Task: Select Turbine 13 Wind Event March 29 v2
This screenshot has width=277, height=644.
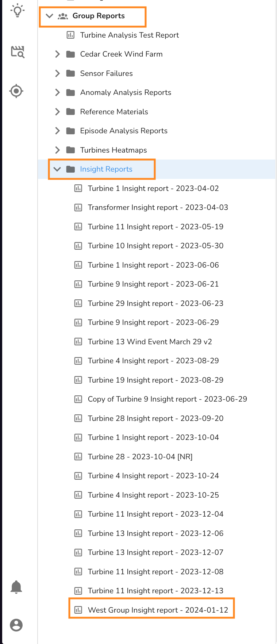Action: [x=150, y=342]
